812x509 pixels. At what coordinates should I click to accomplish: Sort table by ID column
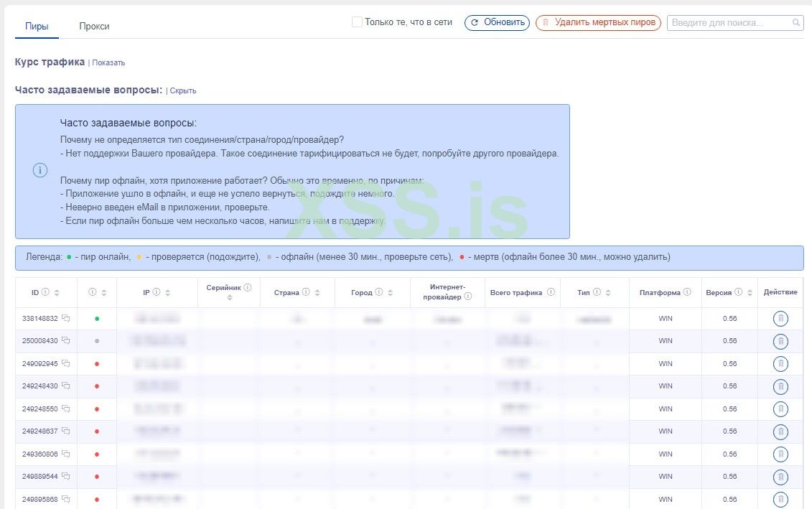(57, 293)
